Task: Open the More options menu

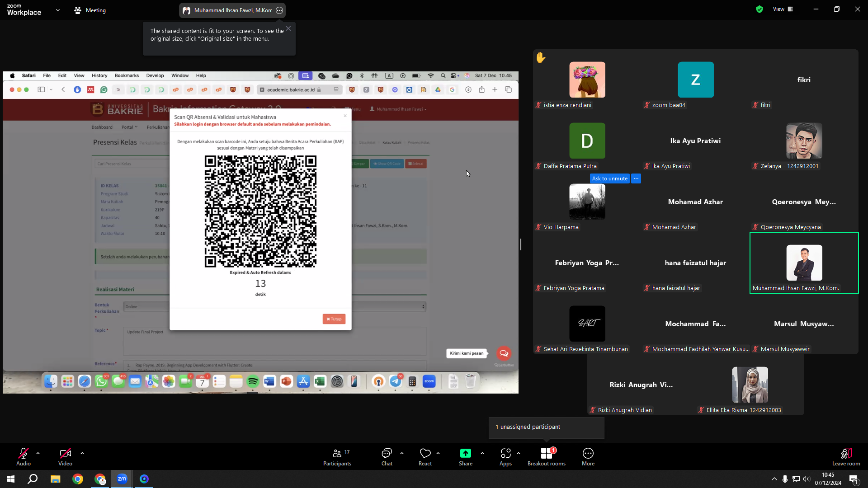Action: (x=588, y=456)
